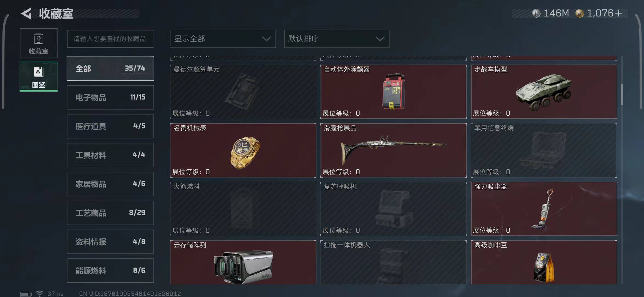The width and height of the screenshot is (644, 297).
Task: Select the 强力吸尘器 vacuum cleaner card
Action: click(x=544, y=209)
